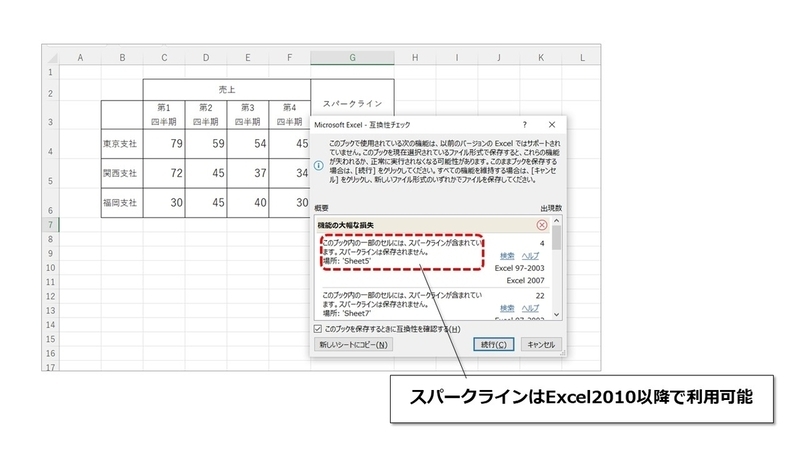Select column C header
Image resolution: width=800 pixels, height=450 pixels.
164,58
